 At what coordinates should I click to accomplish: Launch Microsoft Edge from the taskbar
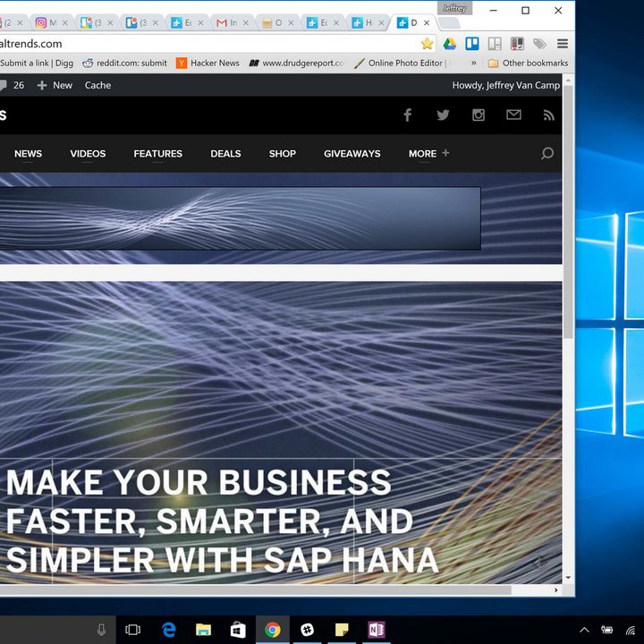(x=169, y=630)
